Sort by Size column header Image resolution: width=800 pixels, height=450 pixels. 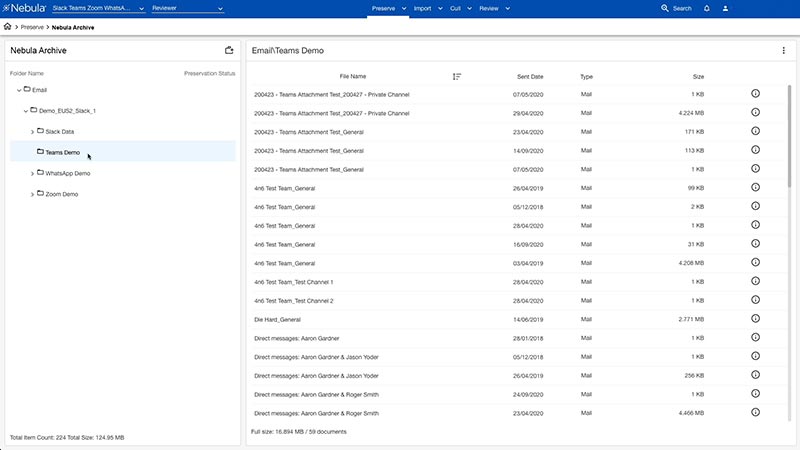(x=698, y=77)
